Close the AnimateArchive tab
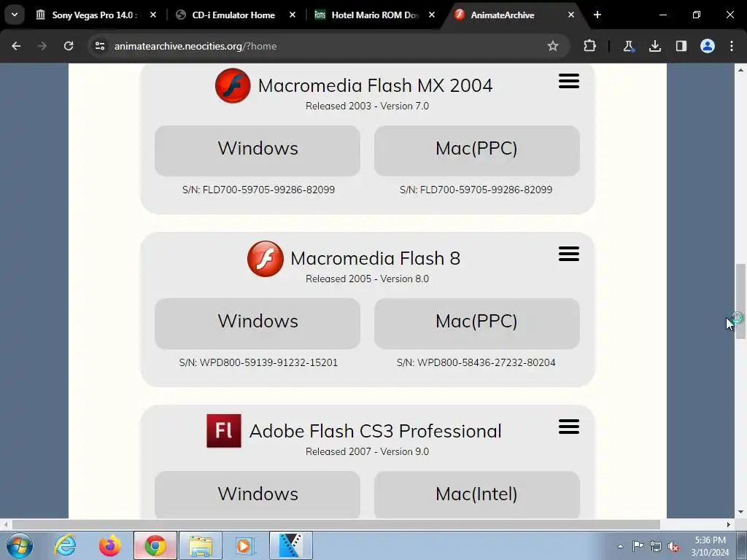This screenshot has width=747, height=560. [571, 15]
